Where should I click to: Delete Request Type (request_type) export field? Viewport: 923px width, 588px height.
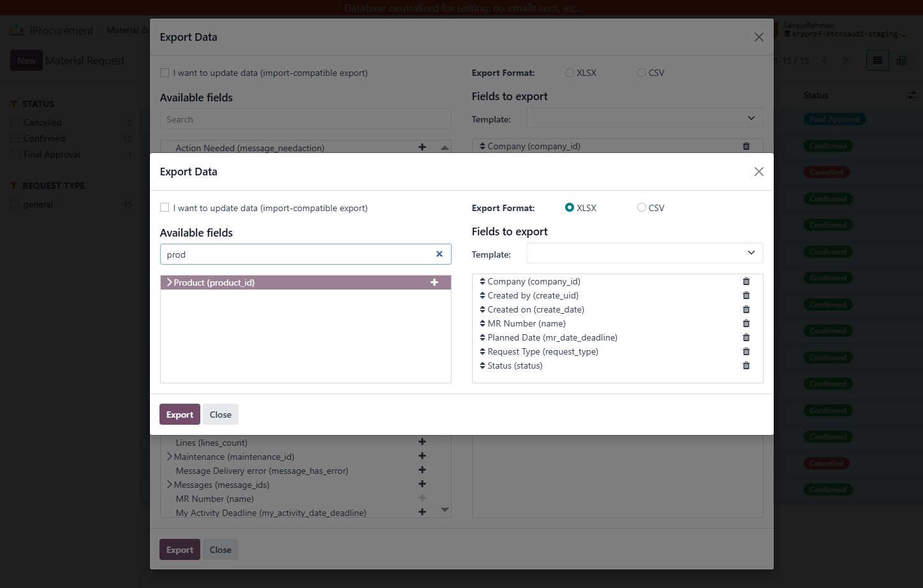746,351
